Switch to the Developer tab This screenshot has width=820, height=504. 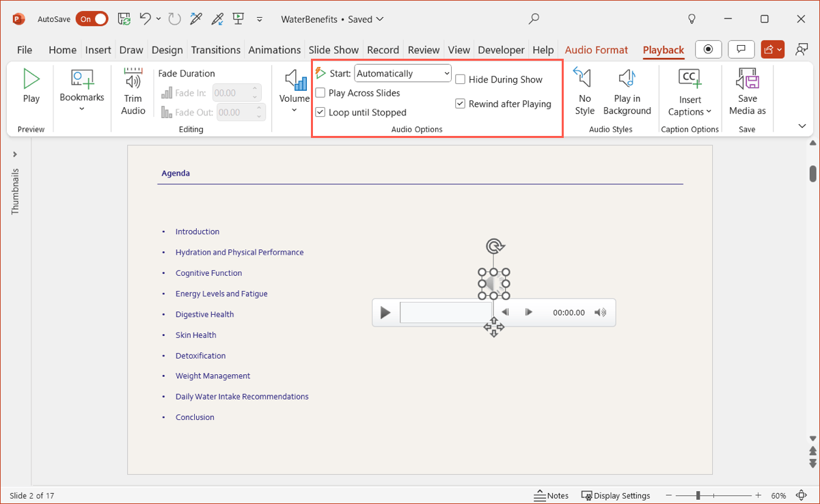coord(502,50)
